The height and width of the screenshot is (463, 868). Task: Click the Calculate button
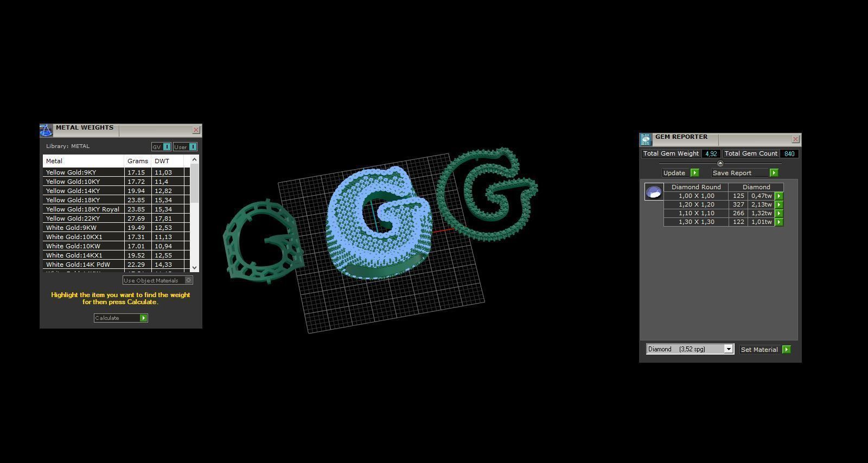pyautogui.click(x=120, y=318)
